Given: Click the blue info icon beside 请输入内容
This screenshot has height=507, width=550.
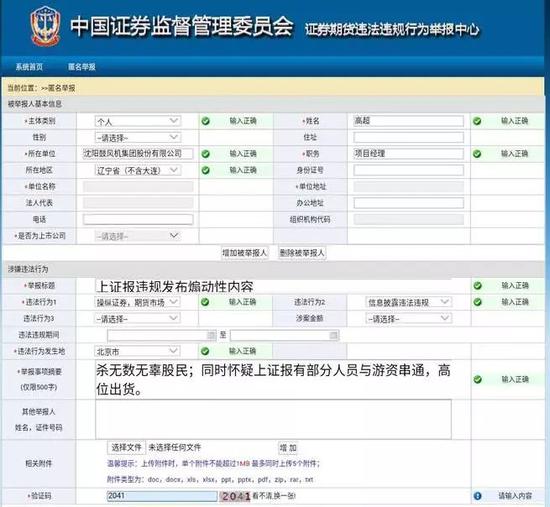Looking at the screenshot, I should coord(477,496).
